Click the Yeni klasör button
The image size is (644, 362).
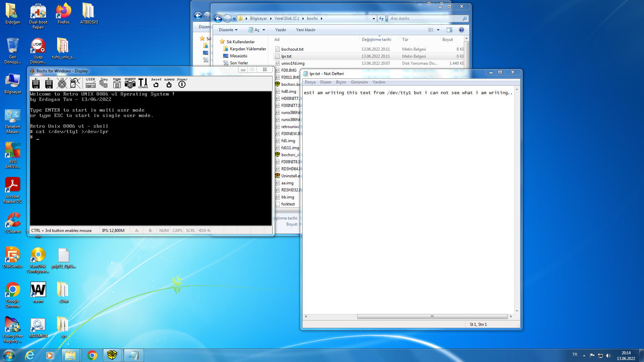(306, 30)
